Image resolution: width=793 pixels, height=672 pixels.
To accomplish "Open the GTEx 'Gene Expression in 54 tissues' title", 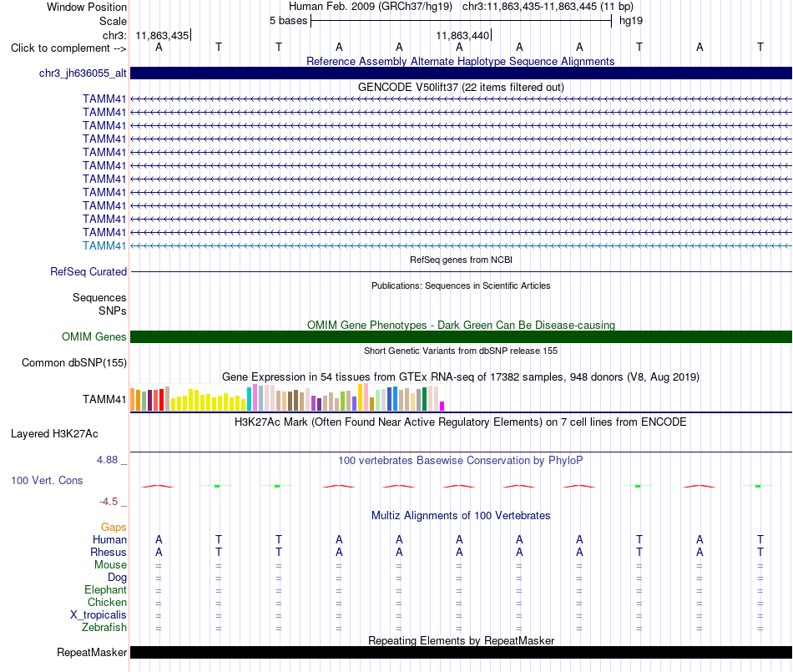I will click(x=461, y=376).
